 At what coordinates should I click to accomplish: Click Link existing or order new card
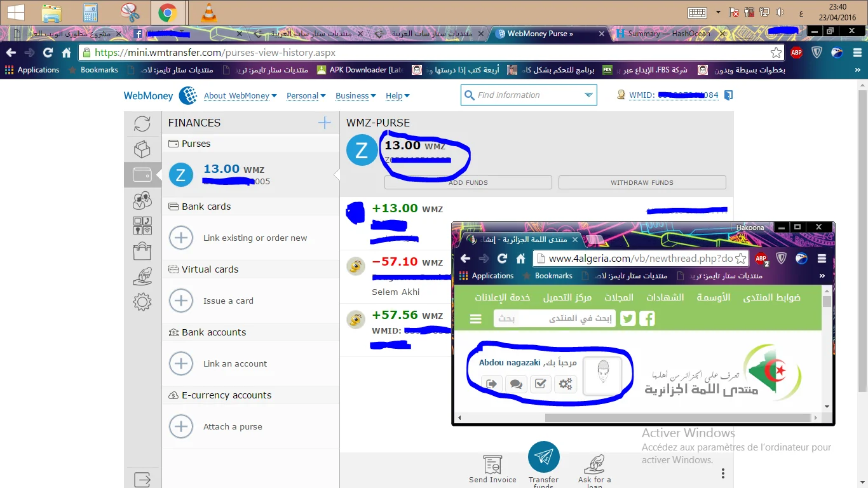coord(254,238)
